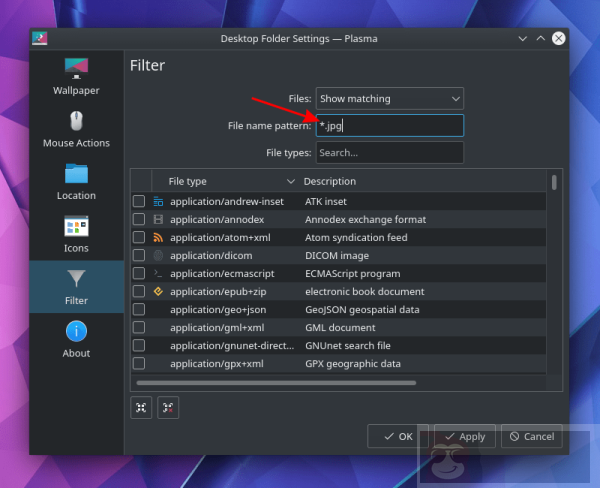Open the Files 'Show matching' dropdown
This screenshot has width=600, height=488.
[390, 99]
